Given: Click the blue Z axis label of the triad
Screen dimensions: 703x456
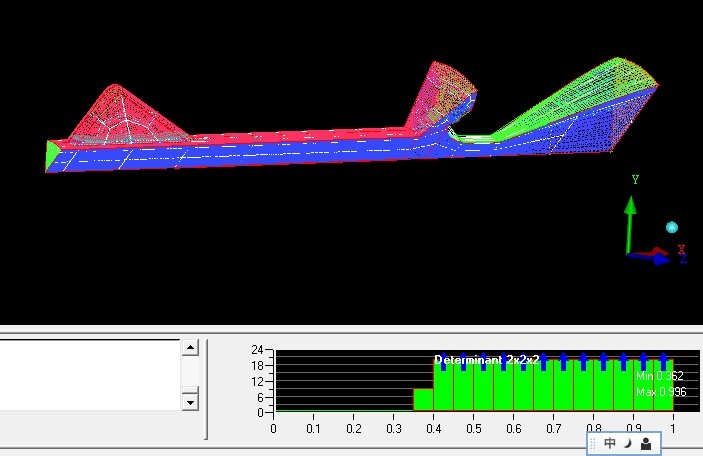Looking at the screenshot, I should coord(683,259).
